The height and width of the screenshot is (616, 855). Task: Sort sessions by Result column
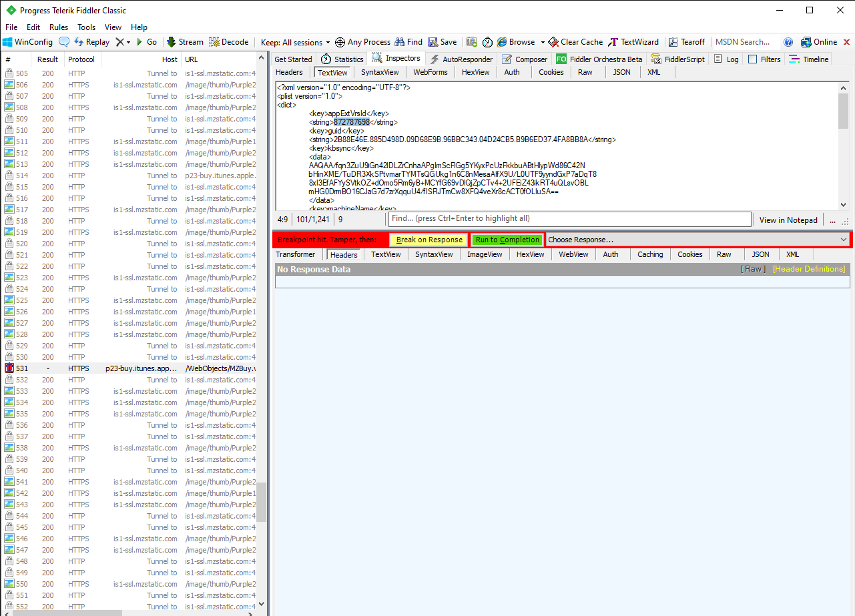(47, 59)
